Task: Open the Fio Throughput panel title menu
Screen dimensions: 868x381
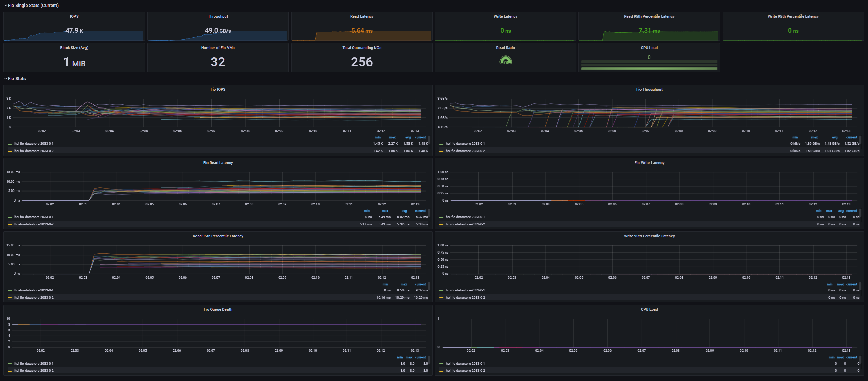Action: point(649,89)
